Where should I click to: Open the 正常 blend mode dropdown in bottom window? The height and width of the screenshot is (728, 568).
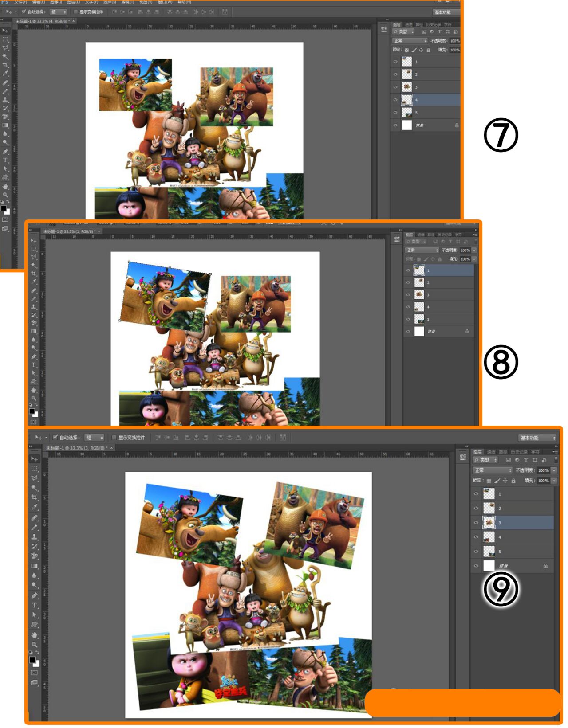(x=492, y=470)
